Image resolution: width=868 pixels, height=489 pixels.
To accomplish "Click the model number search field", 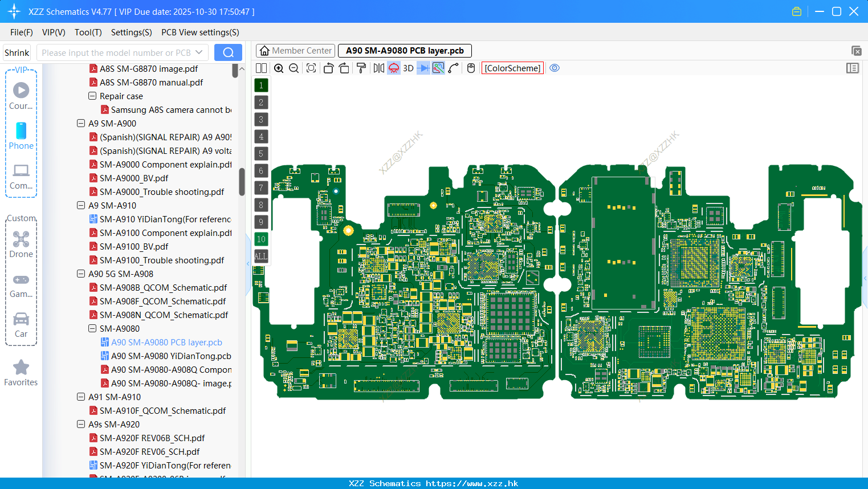I will click(116, 52).
